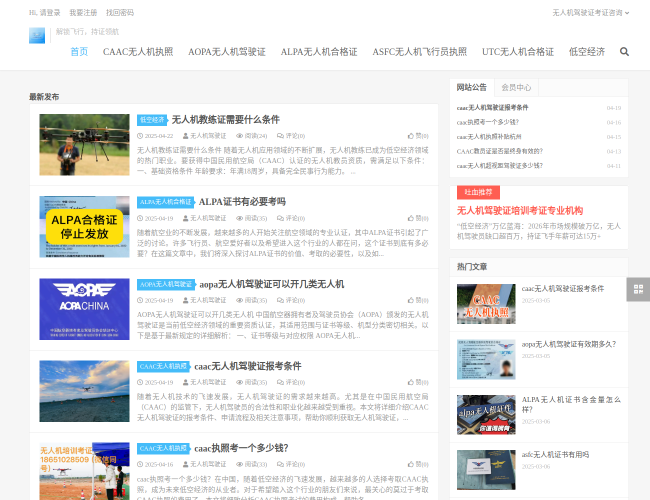The width and height of the screenshot is (650, 500).
Task: Go to 首页 in navigation
Action: (79, 52)
